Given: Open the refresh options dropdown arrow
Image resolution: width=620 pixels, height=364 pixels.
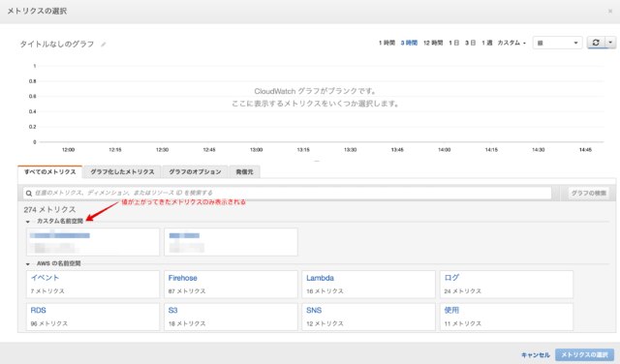Looking at the screenshot, I should (611, 43).
